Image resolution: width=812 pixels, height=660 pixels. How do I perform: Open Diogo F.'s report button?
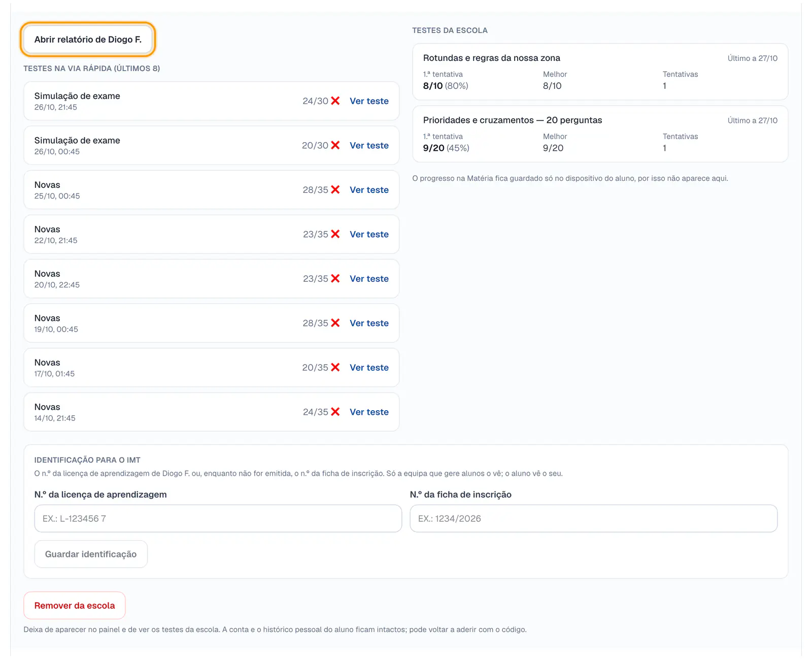(x=88, y=40)
